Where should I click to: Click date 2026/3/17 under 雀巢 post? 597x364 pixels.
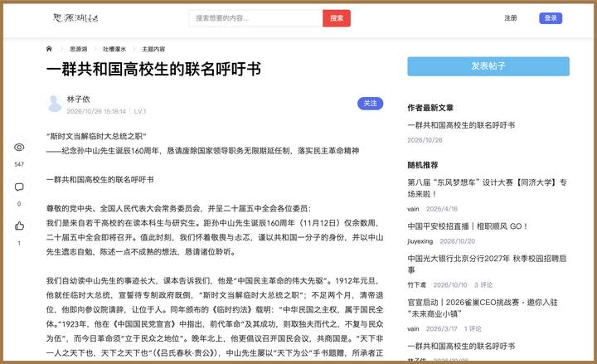pyautogui.click(x=442, y=328)
